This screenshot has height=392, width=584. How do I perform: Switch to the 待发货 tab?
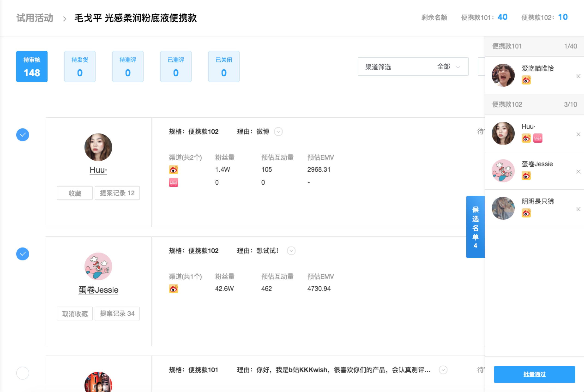(x=80, y=66)
